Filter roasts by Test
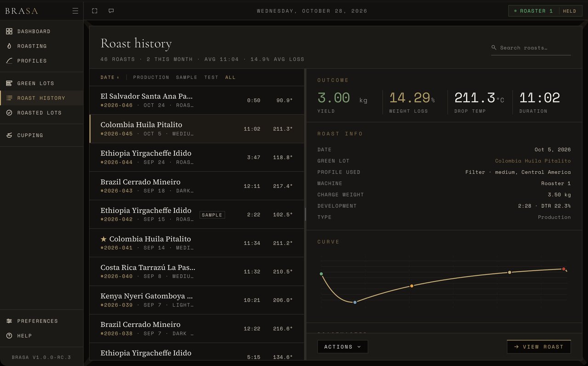 pyautogui.click(x=211, y=77)
